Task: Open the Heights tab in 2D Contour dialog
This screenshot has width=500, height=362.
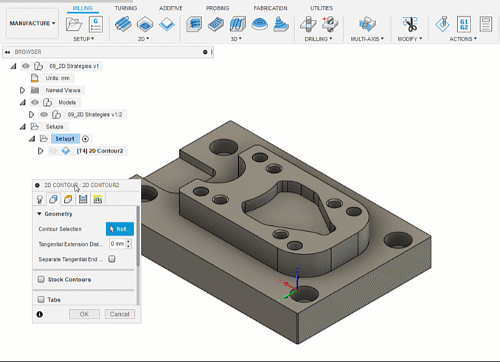Action: tap(68, 199)
